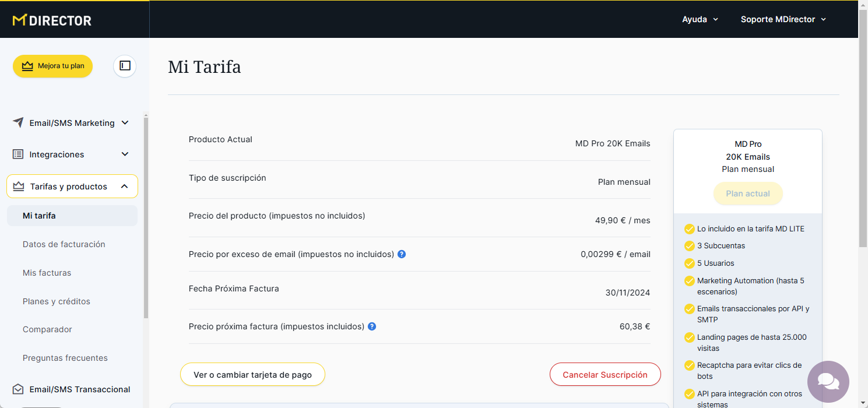The width and height of the screenshot is (868, 408).
Task: Open Mis facturas in the sidebar
Action: [x=47, y=273]
